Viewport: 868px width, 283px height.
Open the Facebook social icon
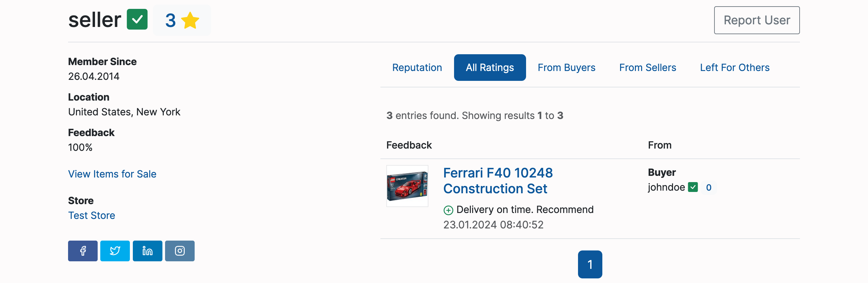[83, 251]
